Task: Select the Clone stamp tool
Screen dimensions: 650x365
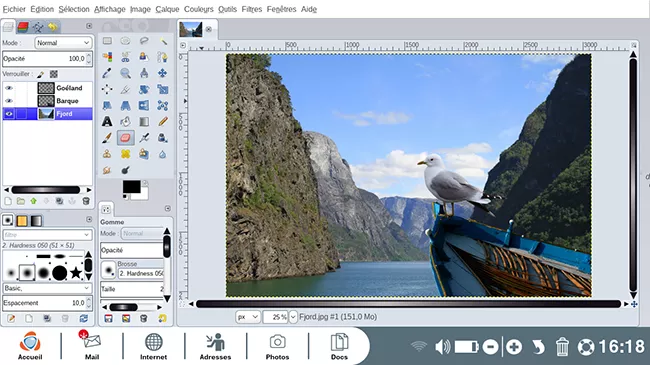Action: coord(107,154)
